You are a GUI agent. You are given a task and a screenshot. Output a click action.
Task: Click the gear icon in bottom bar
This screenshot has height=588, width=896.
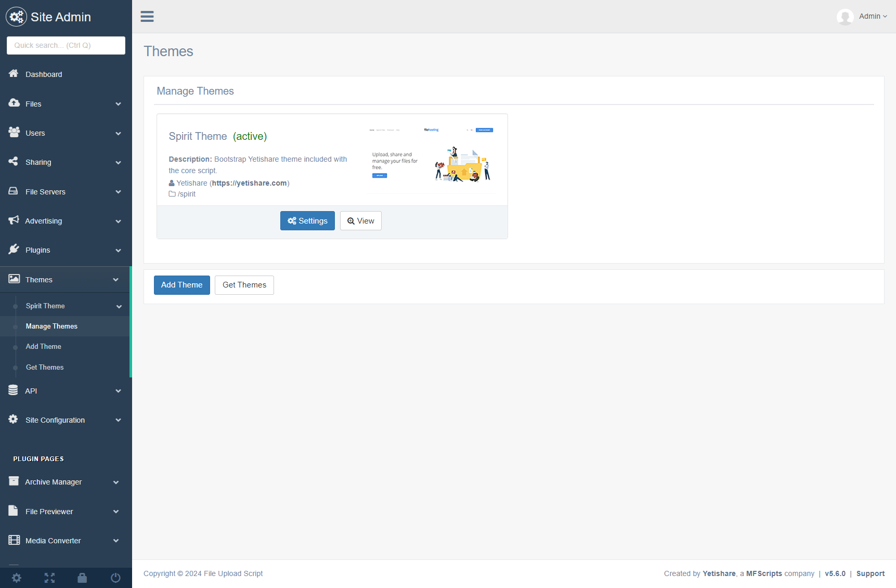tap(17, 578)
